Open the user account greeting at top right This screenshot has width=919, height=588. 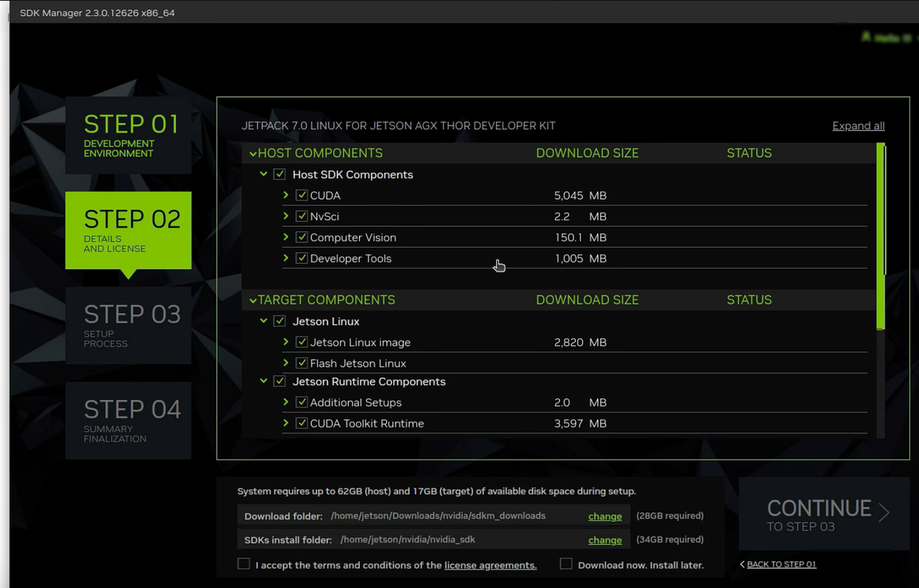886,37
